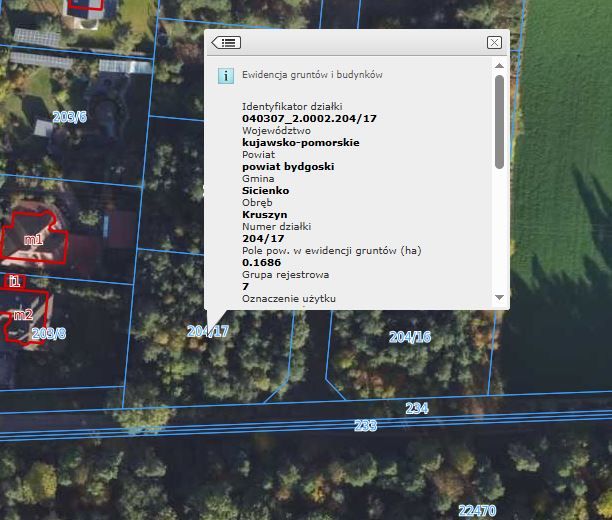Close the parcel information popup
Viewport: 612px width, 520px height.
pos(494,42)
